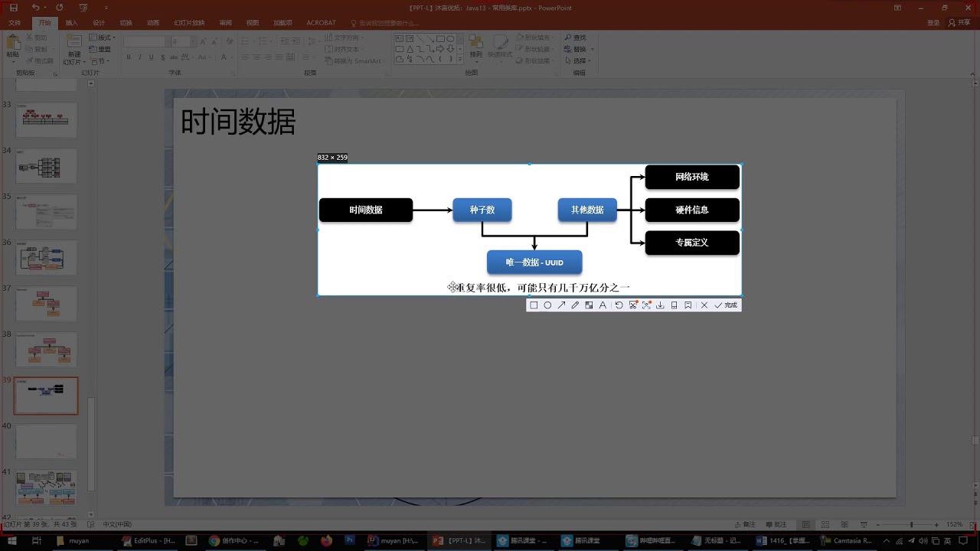Click 完成 to finish the screenshot
Image resolution: width=980 pixels, height=551 pixels.
tap(726, 305)
